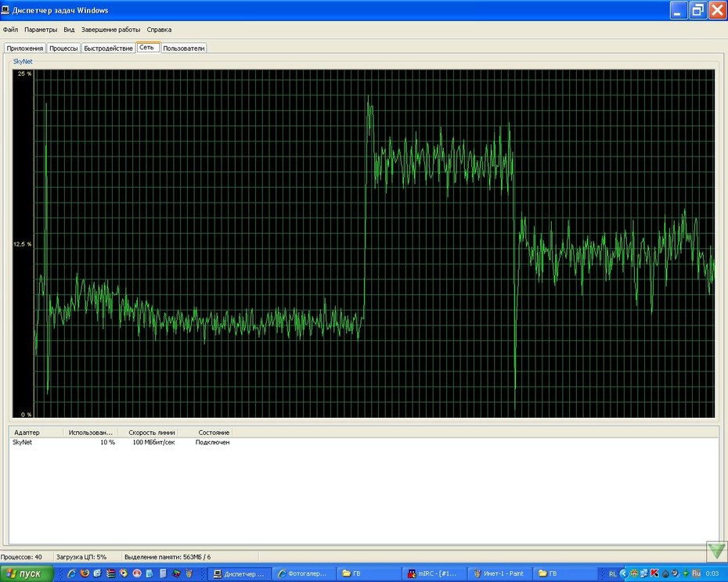This screenshot has height=582, width=728.
Task: Expand hidden tray icons arrow
Action: click(x=624, y=573)
